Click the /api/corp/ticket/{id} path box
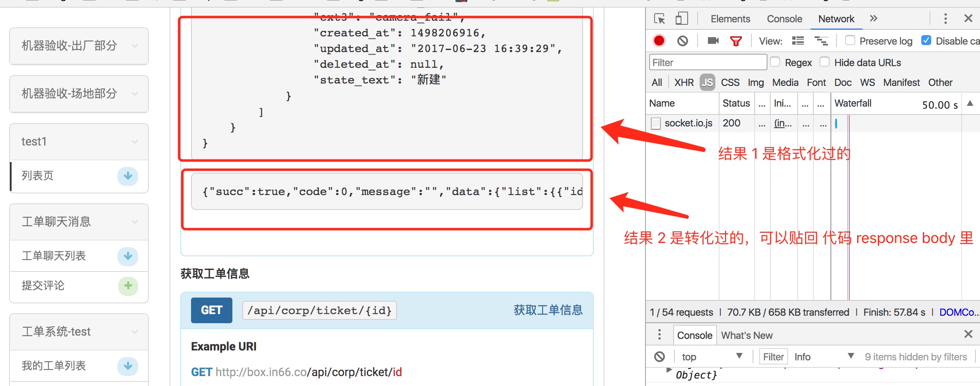 point(320,310)
